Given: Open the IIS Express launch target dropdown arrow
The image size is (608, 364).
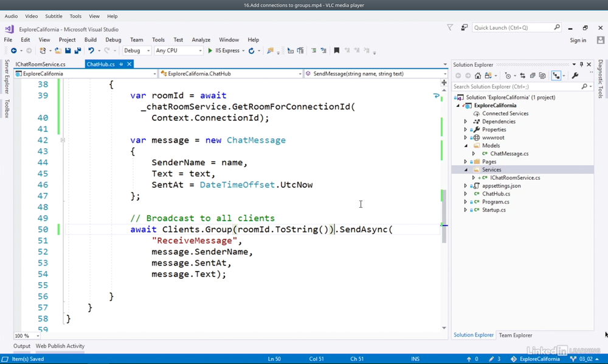Looking at the screenshot, I should (x=244, y=51).
